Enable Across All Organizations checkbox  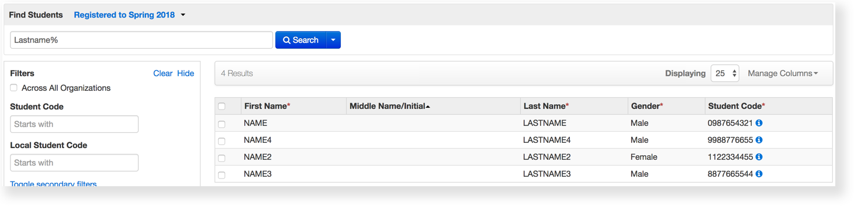[13, 88]
